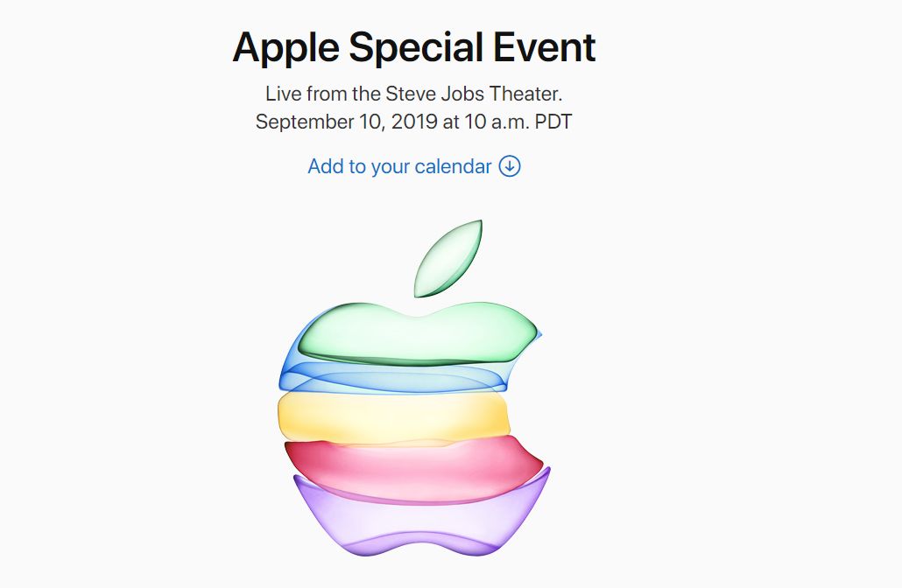Click the word "calendar" in the blue link

pyautogui.click(x=454, y=166)
